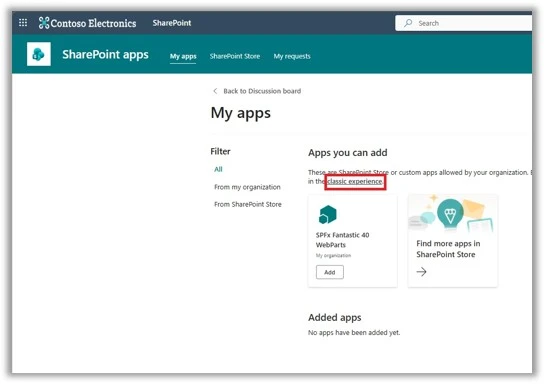544x384 pixels.
Task: Open the SharePoint link in header
Action: (172, 23)
